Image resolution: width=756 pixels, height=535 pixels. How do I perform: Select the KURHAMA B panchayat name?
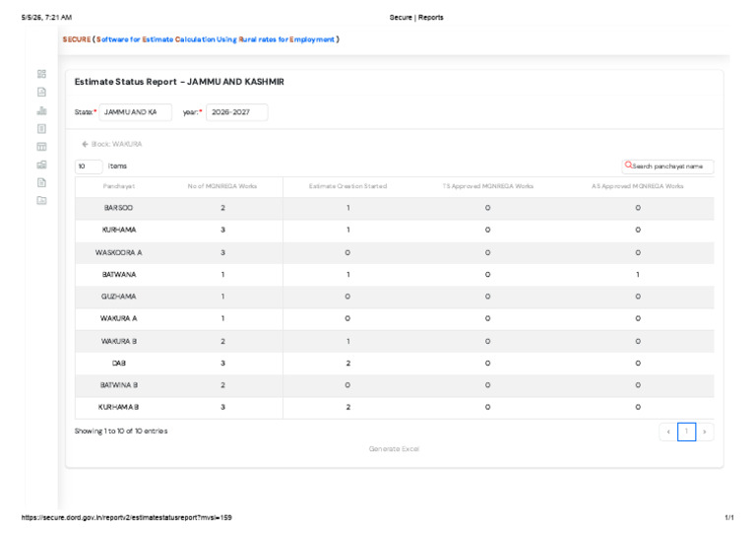118,407
